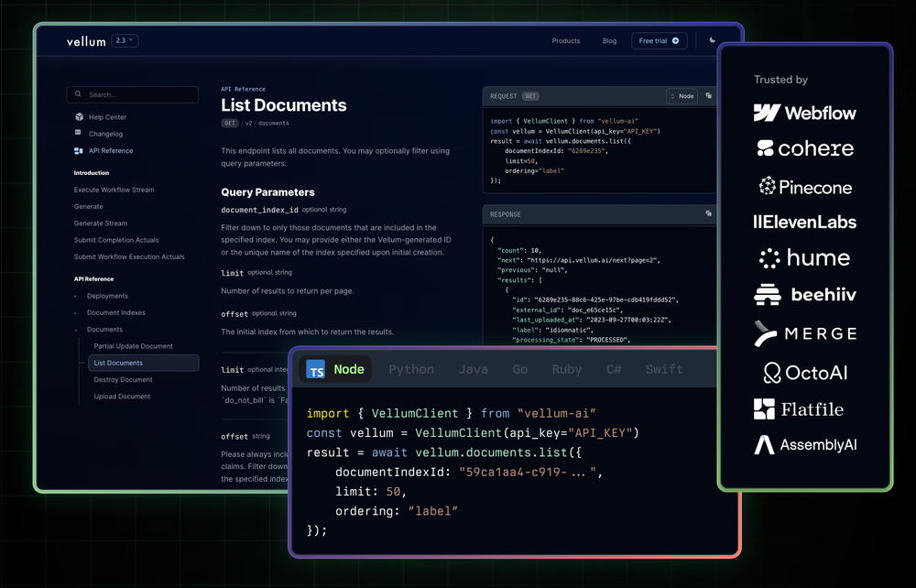Select the Node language tab
Viewport: 916px width, 588px height.
(335, 369)
